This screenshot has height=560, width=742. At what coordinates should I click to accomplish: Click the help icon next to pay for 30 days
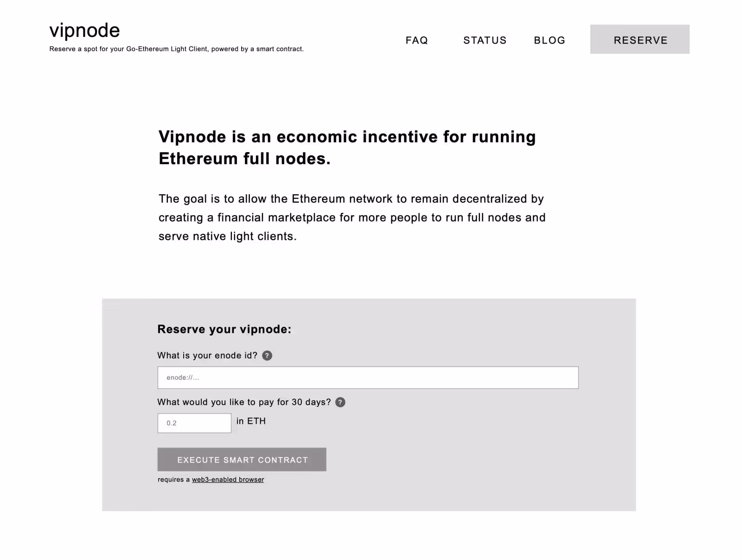coord(340,402)
